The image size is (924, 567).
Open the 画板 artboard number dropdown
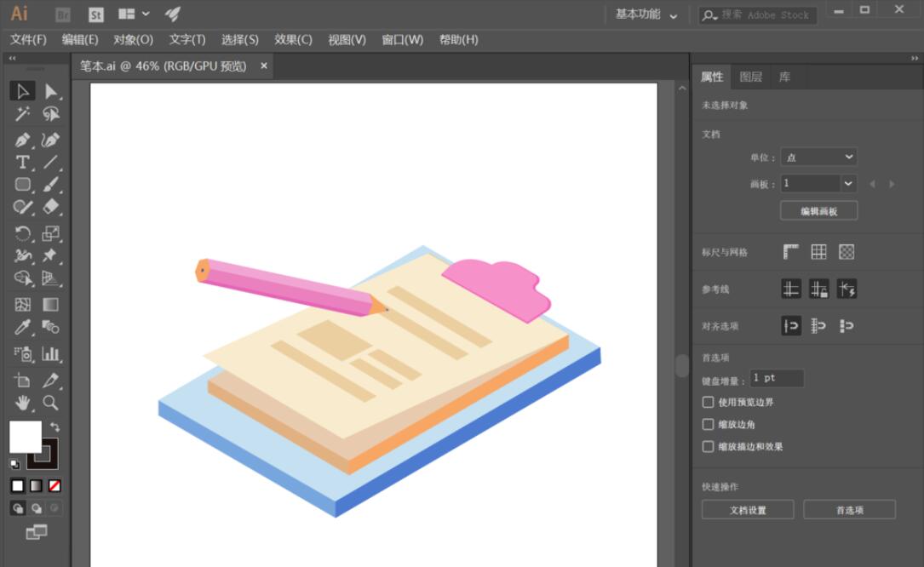point(848,184)
